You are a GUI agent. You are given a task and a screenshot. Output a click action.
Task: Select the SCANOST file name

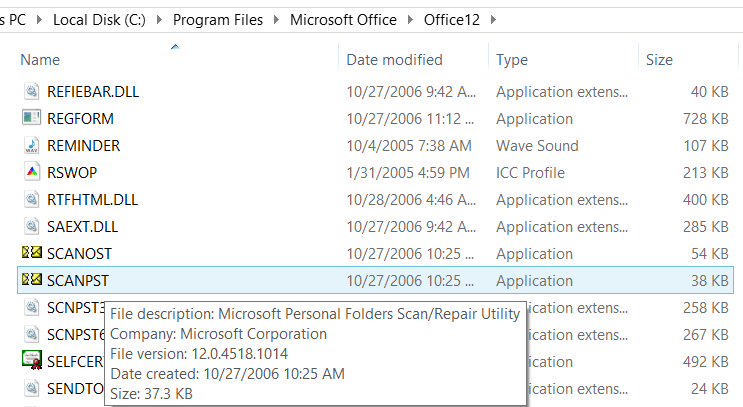tap(79, 253)
